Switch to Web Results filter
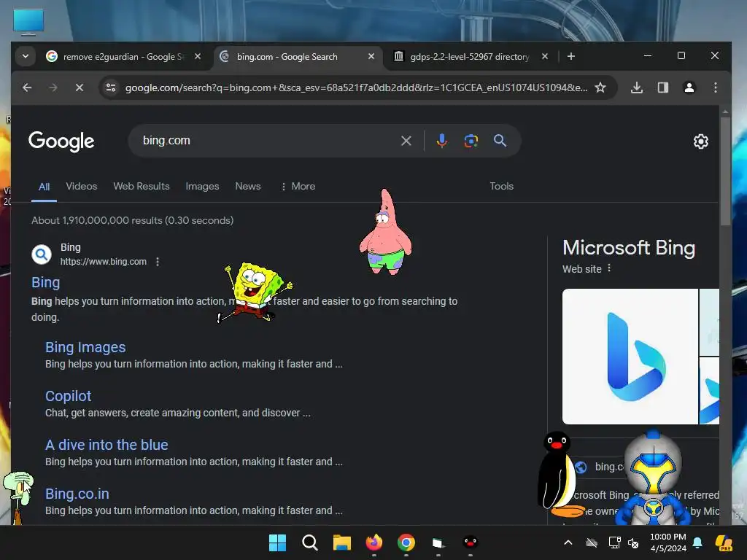747x560 pixels. 142,186
